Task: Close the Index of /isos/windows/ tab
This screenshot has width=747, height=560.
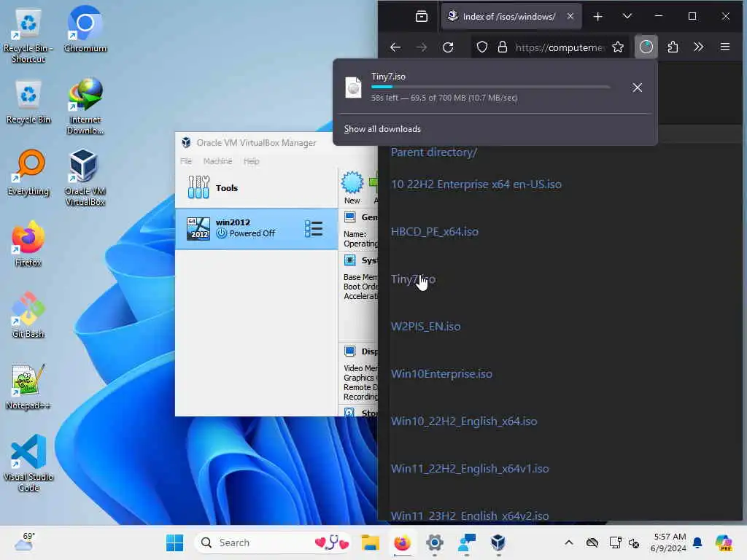Action: coord(570,17)
